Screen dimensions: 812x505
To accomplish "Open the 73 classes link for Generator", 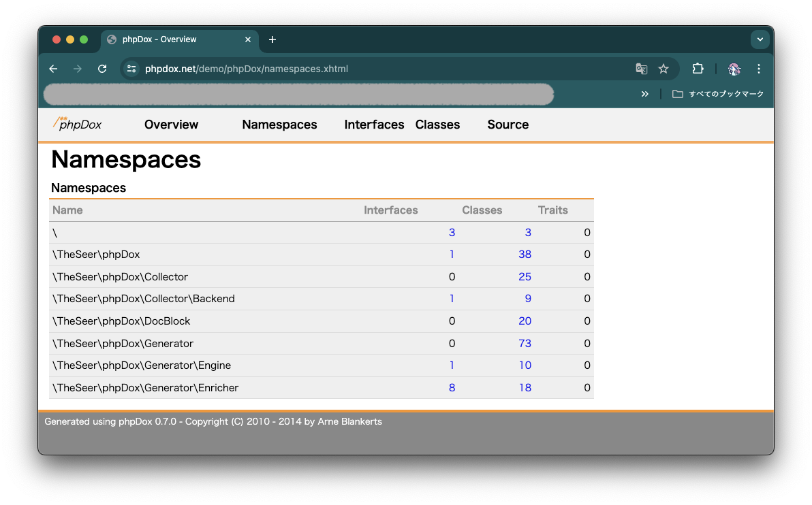I will (x=525, y=344).
